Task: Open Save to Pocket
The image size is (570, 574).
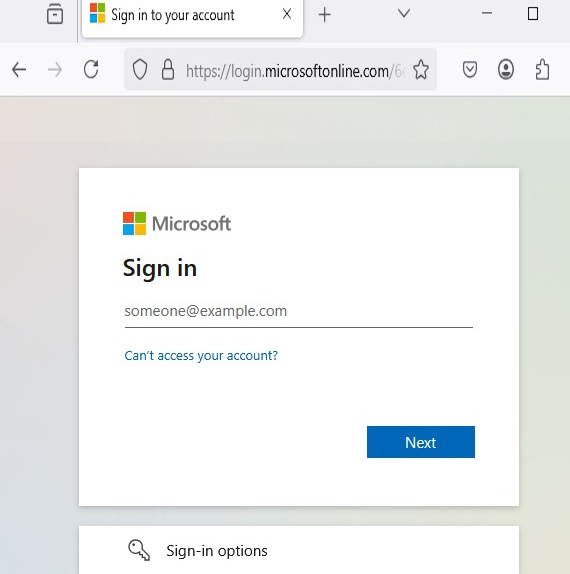Action: [x=470, y=70]
